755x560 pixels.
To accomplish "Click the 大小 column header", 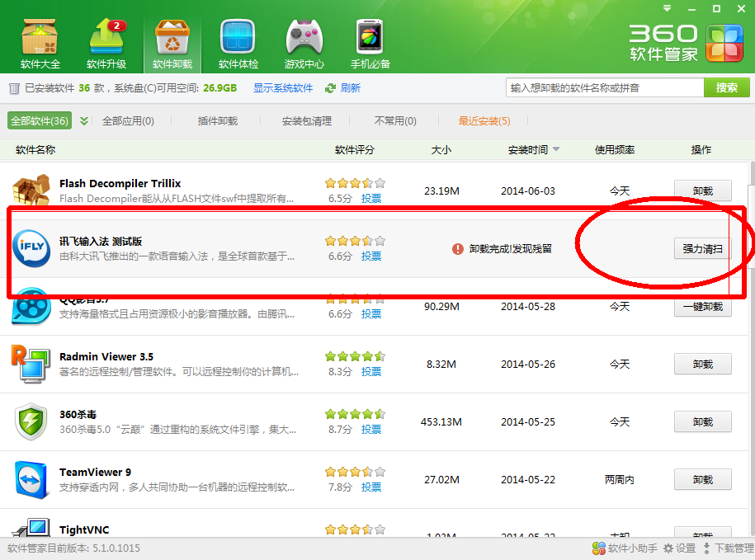I will pos(441,149).
